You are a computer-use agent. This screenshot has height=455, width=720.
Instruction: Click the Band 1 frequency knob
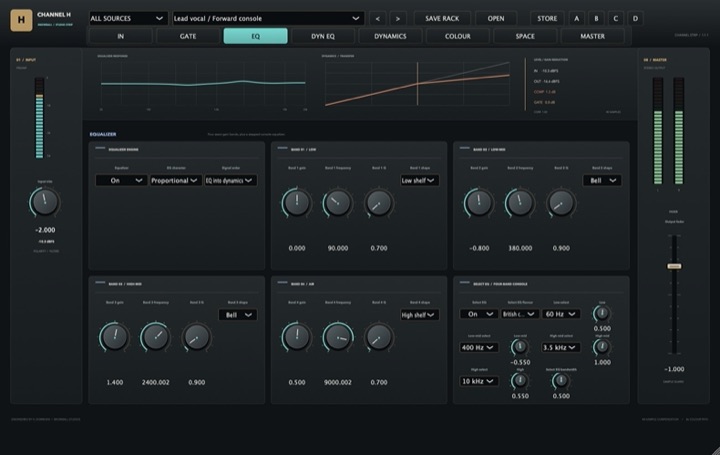338,202
